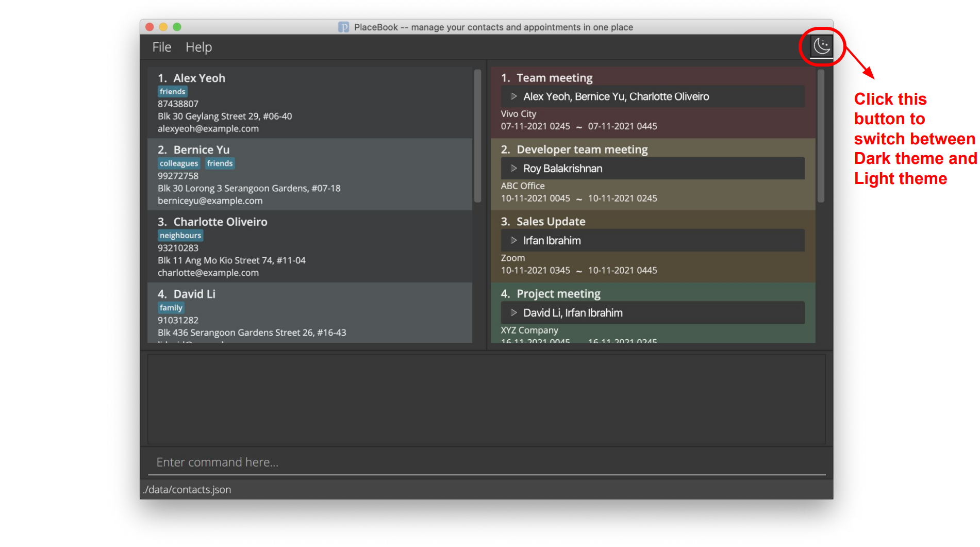Click time range 07-11-2021 0245 ~ 0445
Viewport: 980px width, 547px height.
pos(579,126)
